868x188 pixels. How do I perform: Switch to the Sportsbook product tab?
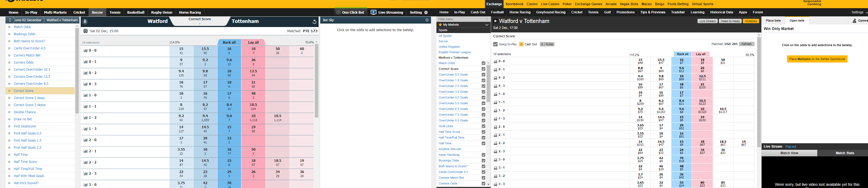coord(514,4)
